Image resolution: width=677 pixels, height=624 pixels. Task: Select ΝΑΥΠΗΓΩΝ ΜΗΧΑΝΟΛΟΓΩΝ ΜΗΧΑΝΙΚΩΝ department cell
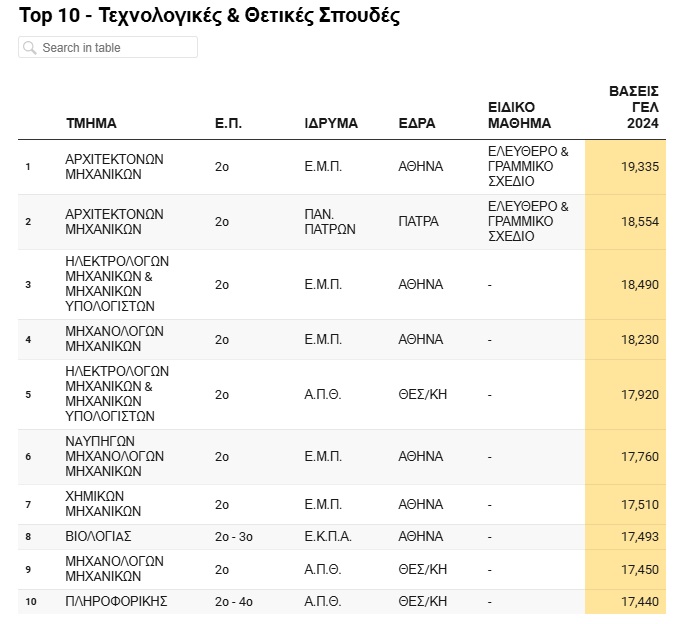click(x=114, y=456)
